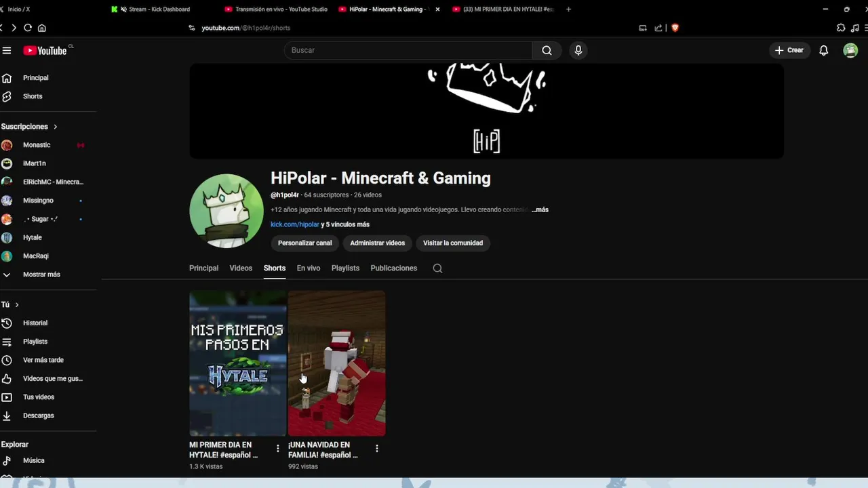Open the Hytale subscription channel
Viewport: 868px width, 488px height.
tap(33, 237)
